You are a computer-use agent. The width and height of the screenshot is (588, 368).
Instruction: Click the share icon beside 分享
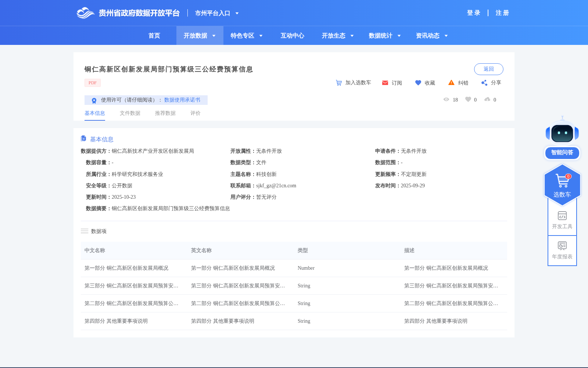click(x=484, y=83)
